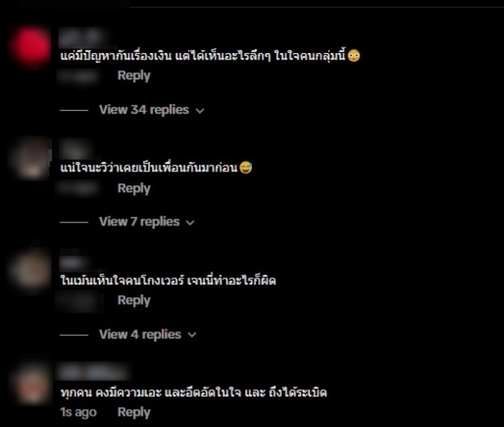
Task: Click chevron next to View 34 replies
Action: [x=200, y=111]
